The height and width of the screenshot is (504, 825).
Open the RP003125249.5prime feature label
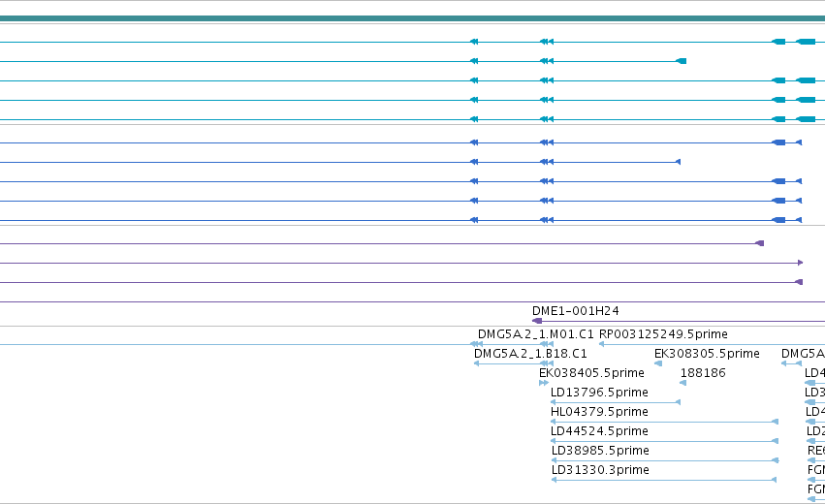663,334
